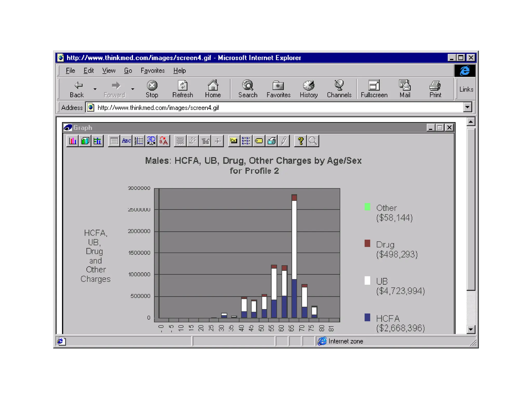Open graph help question mark icon
Screen dimensions: 532x399
coord(301,141)
